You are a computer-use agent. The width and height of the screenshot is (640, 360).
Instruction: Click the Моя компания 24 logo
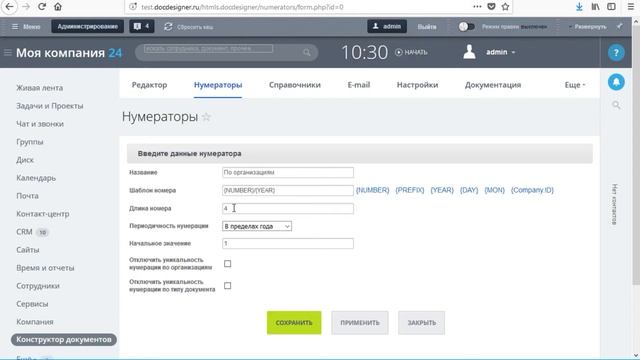click(x=69, y=53)
